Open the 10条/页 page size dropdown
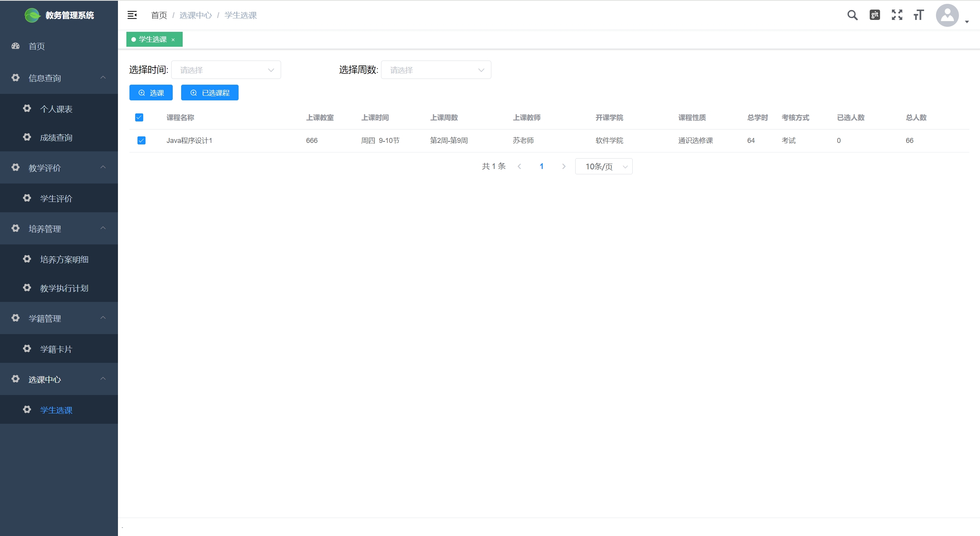The height and width of the screenshot is (536, 980). (x=604, y=167)
